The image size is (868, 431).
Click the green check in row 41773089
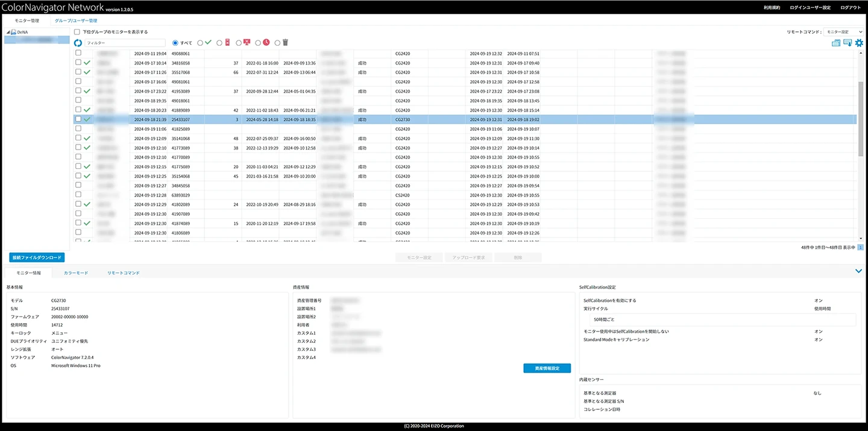87,148
